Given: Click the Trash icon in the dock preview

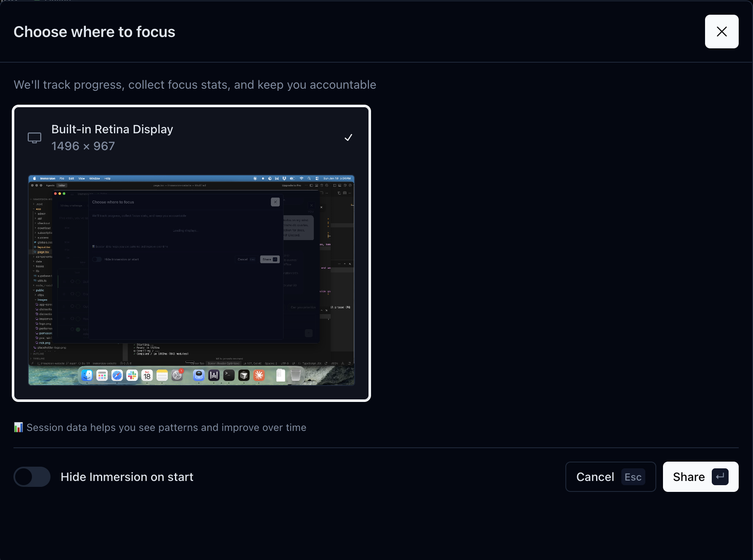Looking at the screenshot, I should [x=296, y=375].
